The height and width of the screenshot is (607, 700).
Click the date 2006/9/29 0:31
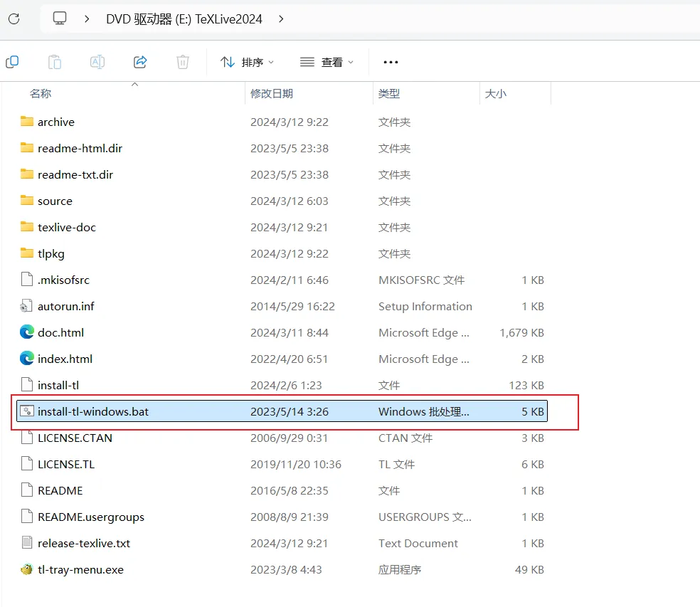[x=289, y=438]
